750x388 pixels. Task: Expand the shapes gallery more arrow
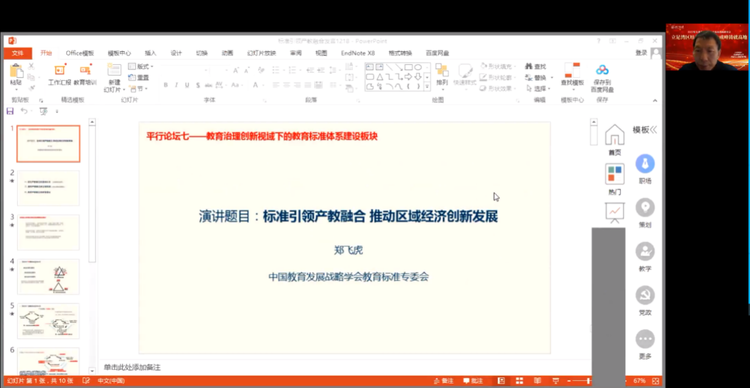tap(427, 87)
